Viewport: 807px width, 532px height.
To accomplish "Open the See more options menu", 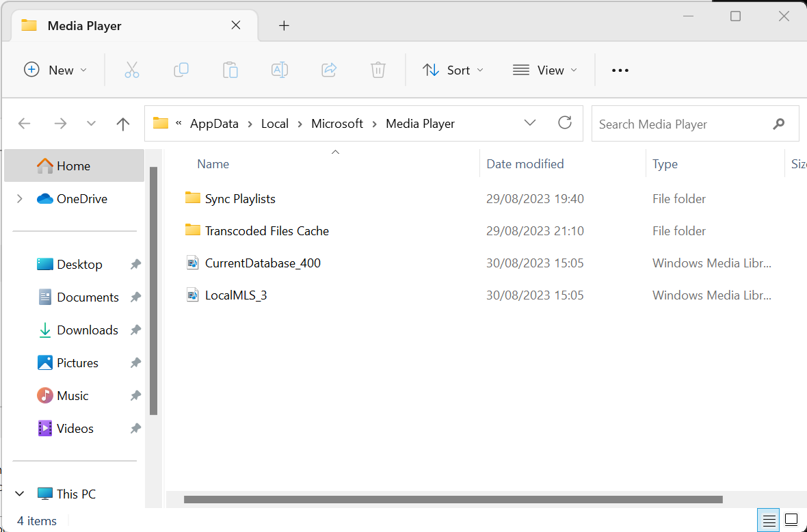I will pos(620,70).
